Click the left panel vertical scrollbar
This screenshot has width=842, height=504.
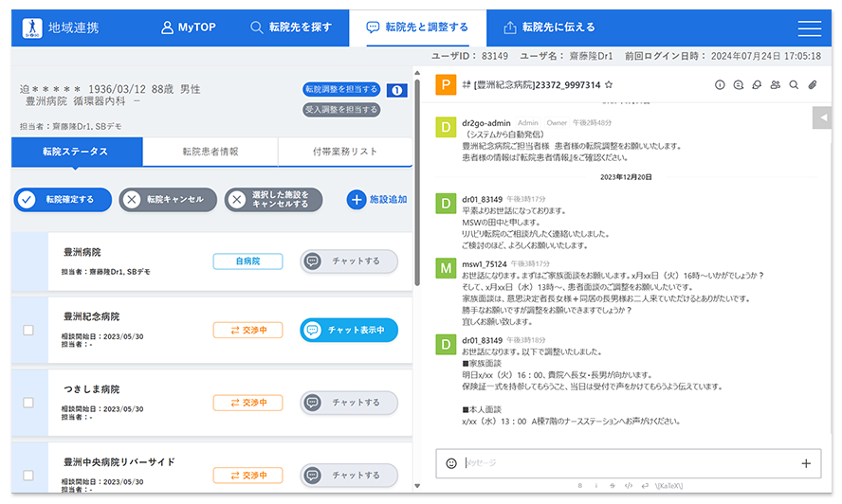(417, 183)
